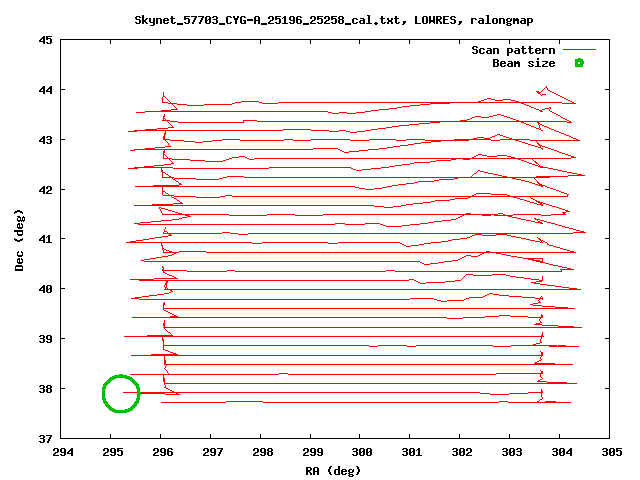Click the plot title Skynet_57703_CYG-A text

(x=333, y=20)
